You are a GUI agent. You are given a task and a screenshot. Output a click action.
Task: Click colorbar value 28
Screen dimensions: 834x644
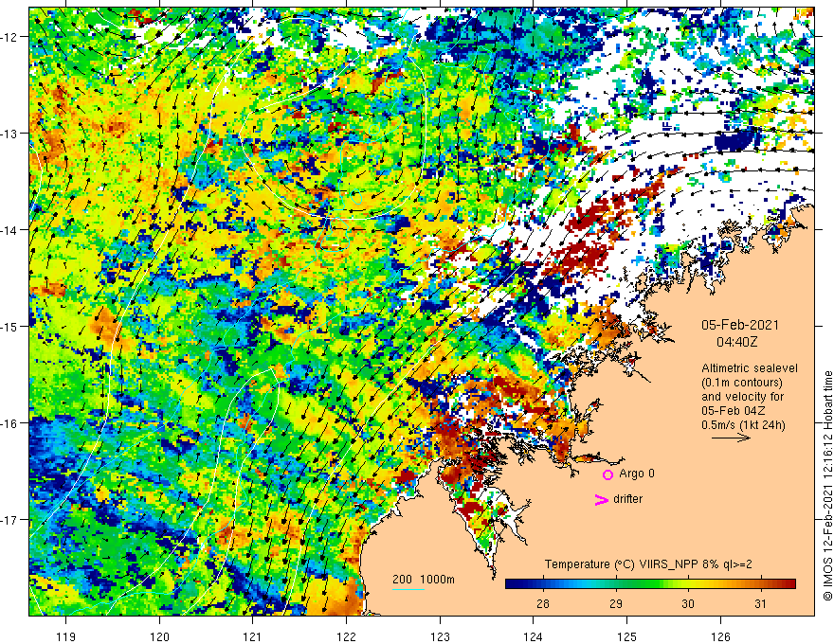(x=542, y=603)
